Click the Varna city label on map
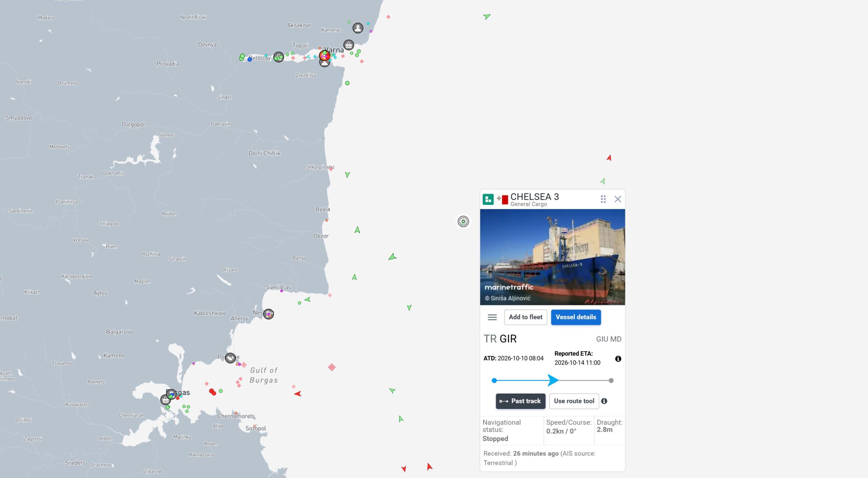The width and height of the screenshot is (868, 478). tap(334, 50)
